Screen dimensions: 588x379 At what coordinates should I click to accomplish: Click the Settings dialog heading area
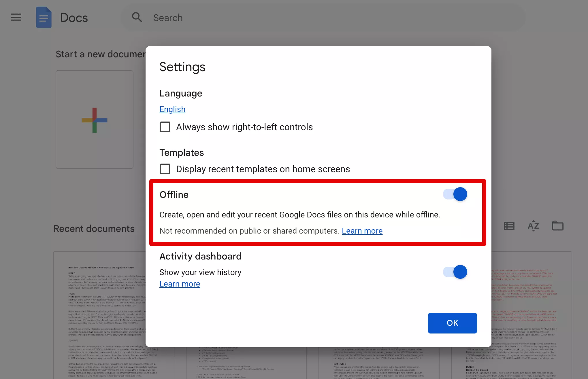(182, 67)
